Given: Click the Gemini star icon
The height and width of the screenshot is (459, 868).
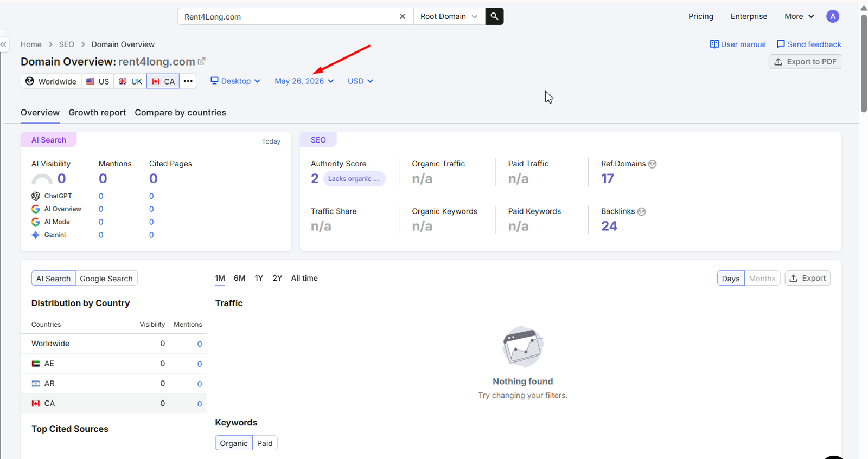Looking at the screenshot, I should pyautogui.click(x=36, y=235).
